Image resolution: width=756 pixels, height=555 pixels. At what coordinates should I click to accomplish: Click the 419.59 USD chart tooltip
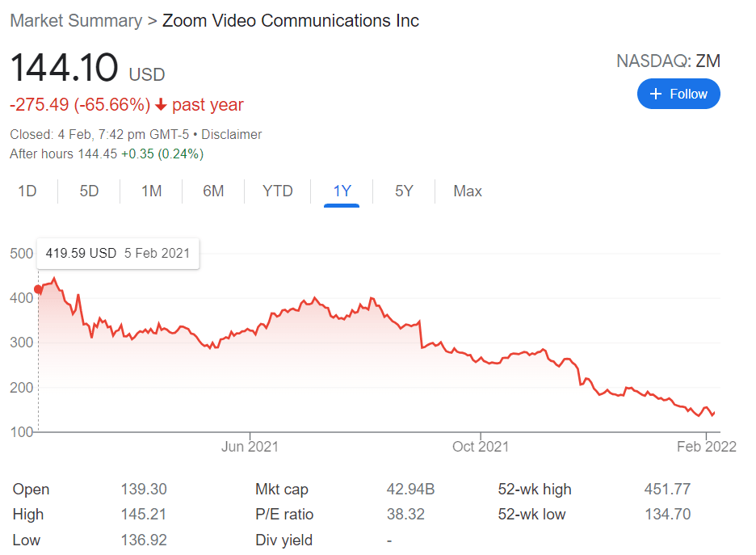click(x=118, y=253)
